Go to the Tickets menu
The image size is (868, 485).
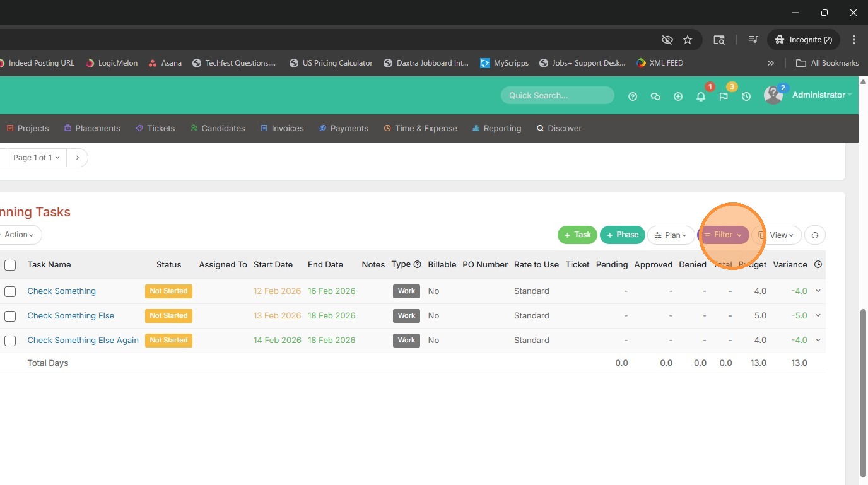pos(155,129)
